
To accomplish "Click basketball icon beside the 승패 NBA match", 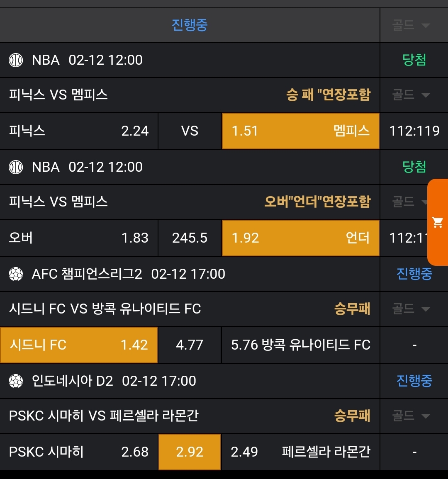I will [16, 60].
